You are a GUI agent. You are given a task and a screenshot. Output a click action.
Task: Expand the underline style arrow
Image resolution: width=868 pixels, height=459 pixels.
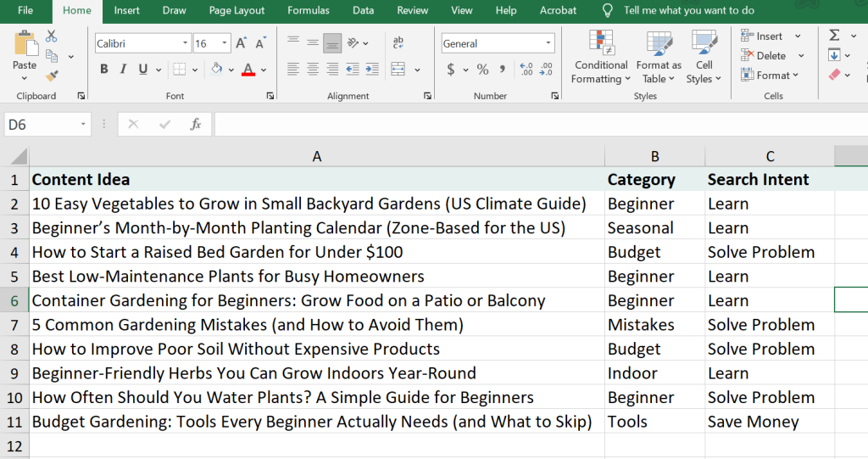[159, 70]
